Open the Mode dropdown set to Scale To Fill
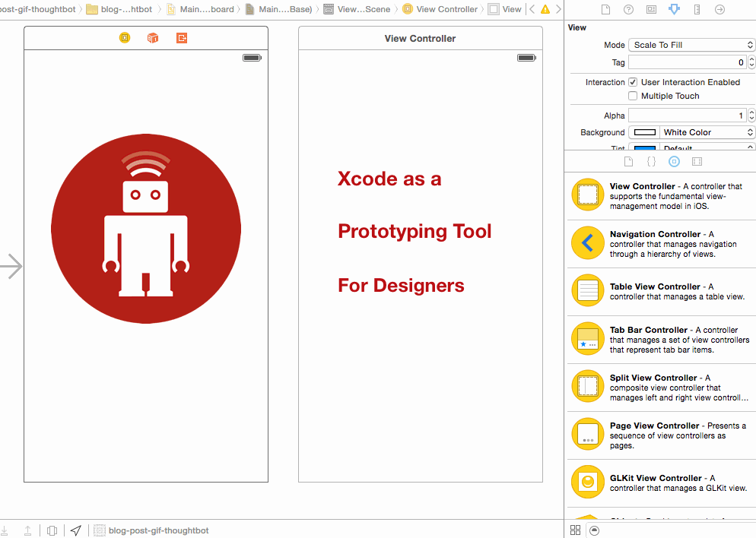The height and width of the screenshot is (538, 756). pyautogui.click(x=691, y=45)
